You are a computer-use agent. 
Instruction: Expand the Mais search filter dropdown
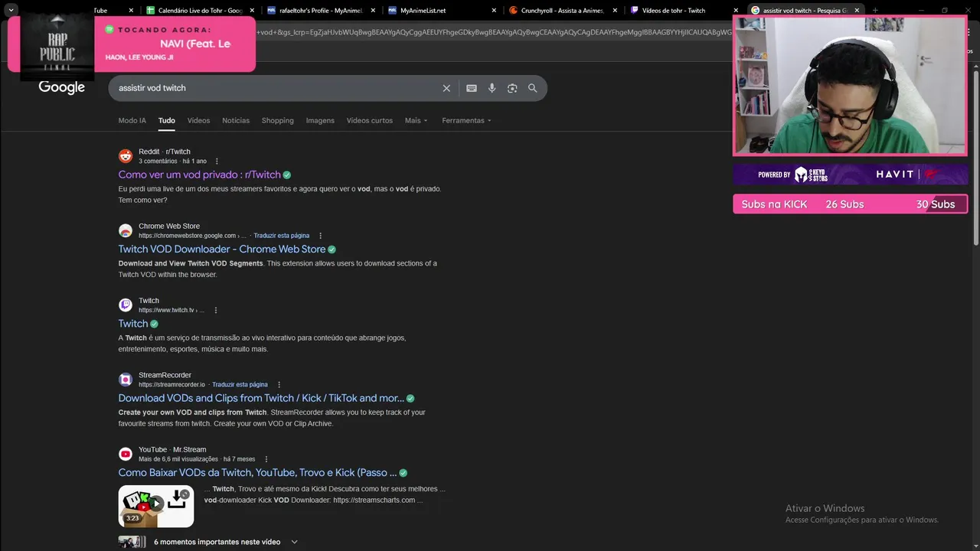coord(416,120)
